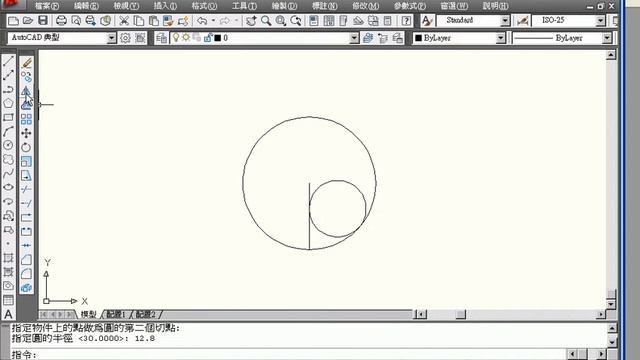Image resolution: width=640 pixels, height=360 pixels.
Task: Click the Scale modify tool
Action: [x=27, y=161]
